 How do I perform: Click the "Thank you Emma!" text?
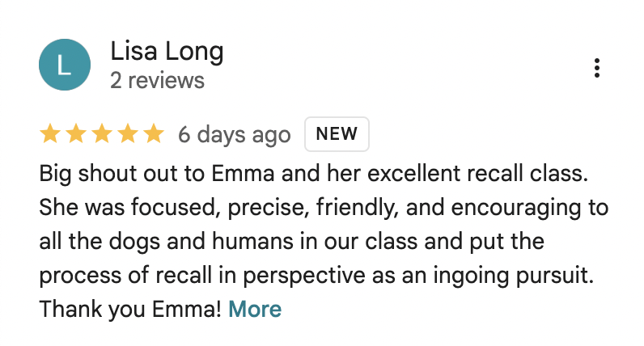tap(130, 309)
